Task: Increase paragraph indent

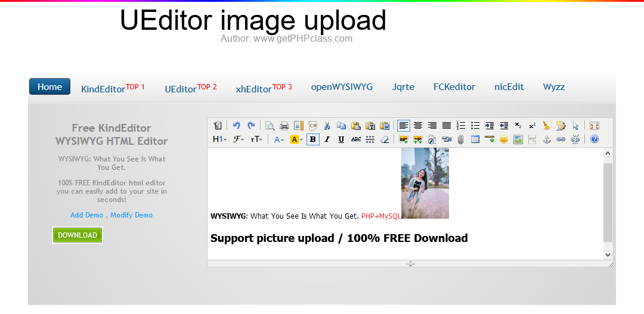Action: [490, 126]
